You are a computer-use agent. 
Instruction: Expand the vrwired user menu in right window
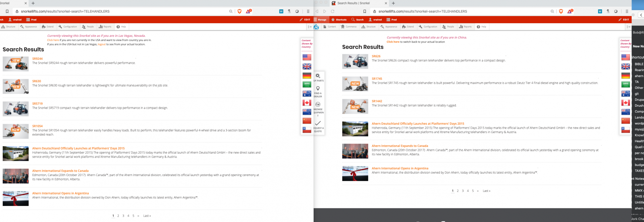[x=375, y=20]
